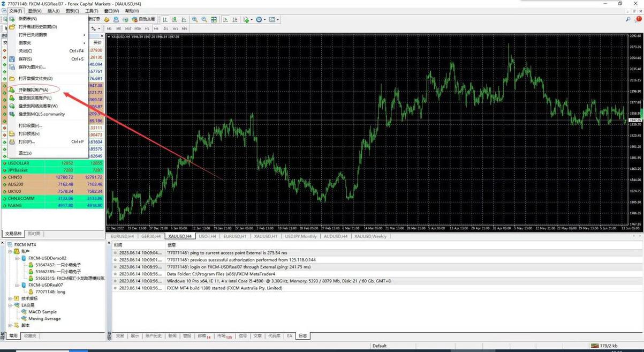This screenshot has height=352, width=644.
Task: Click the search magnifier icon at top right
Action: coord(628,20)
